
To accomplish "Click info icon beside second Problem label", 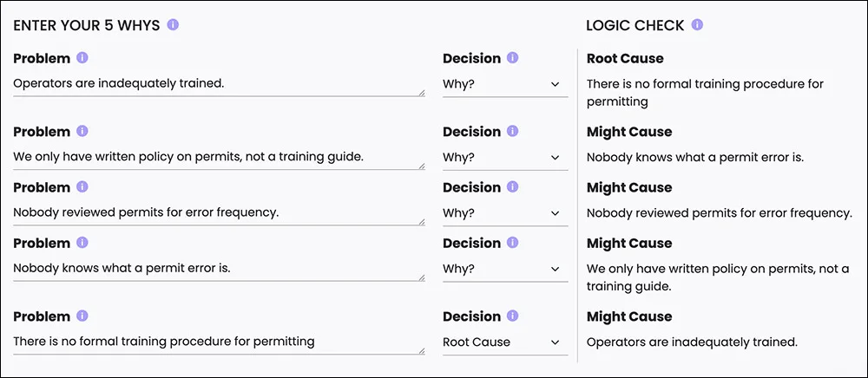I will click(x=82, y=132).
